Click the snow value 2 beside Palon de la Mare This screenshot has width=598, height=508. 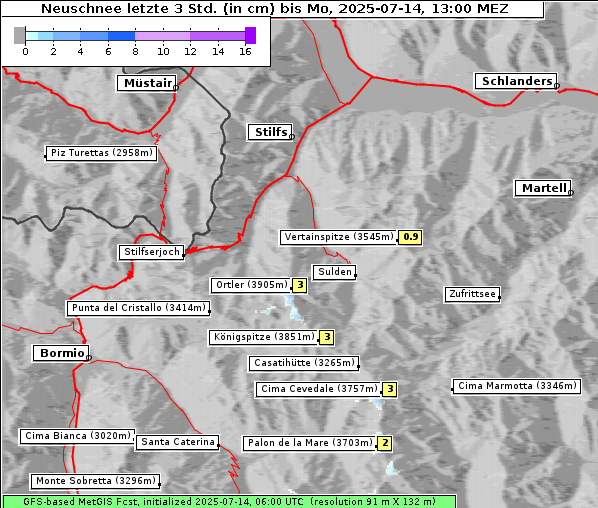[384, 443]
